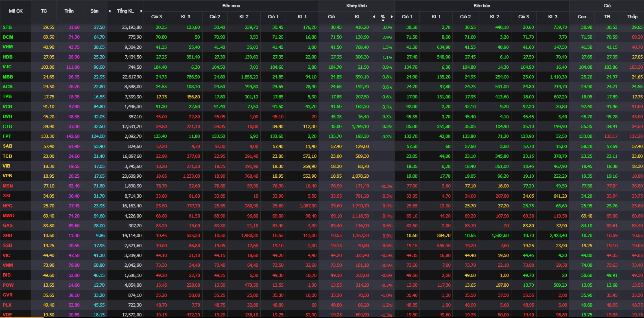Viewport: 644px width, 318px height.
Task: Click FPT ceiling price 142.60
Action: pos(73,137)
